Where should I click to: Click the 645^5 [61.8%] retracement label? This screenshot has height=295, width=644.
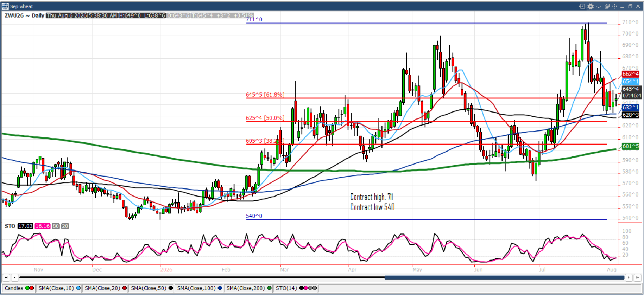click(x=265, y=95)
